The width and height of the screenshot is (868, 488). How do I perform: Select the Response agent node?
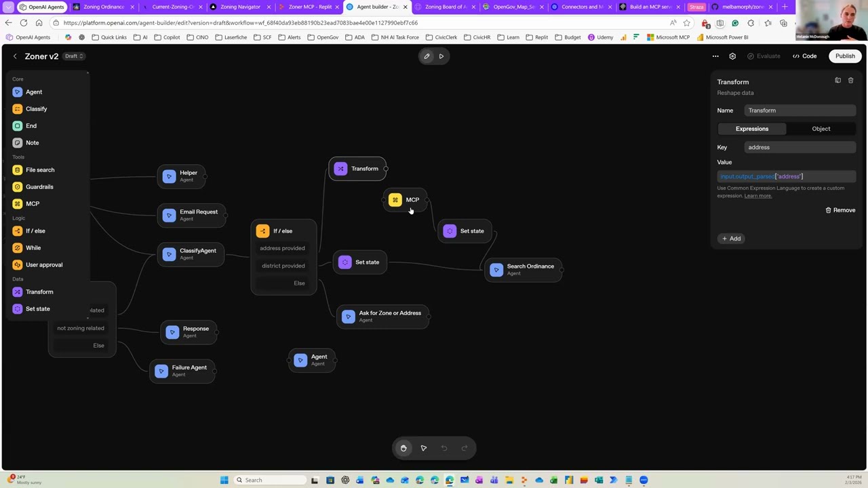(x=189, y=332)
